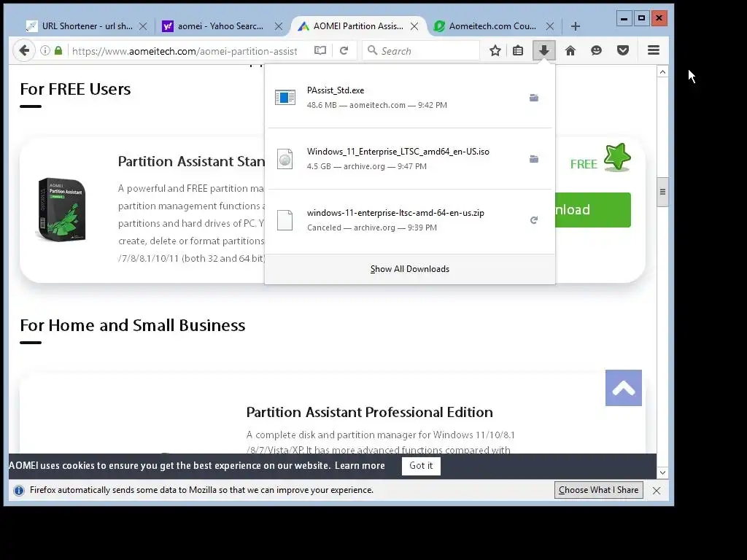Show your bookmarks list icon

pos(518,50)
